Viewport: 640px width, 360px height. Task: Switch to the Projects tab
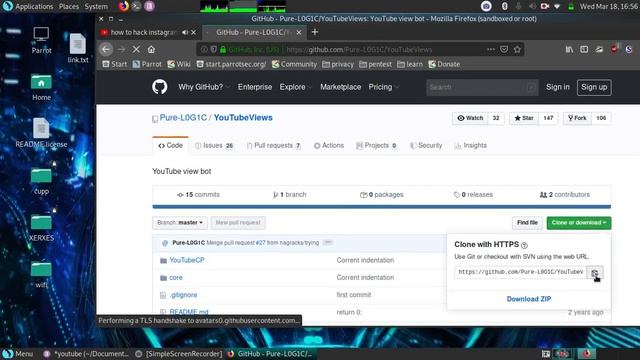[376, 146]
